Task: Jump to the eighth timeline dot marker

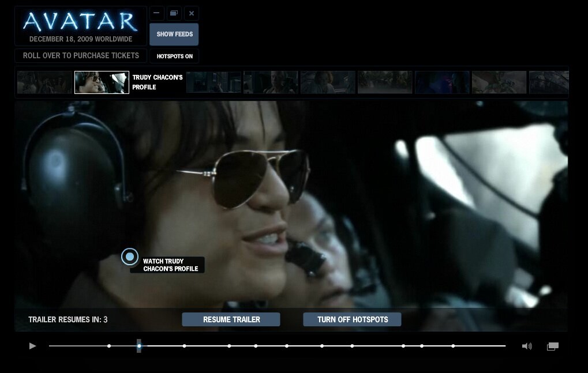Action: [352, 346]
